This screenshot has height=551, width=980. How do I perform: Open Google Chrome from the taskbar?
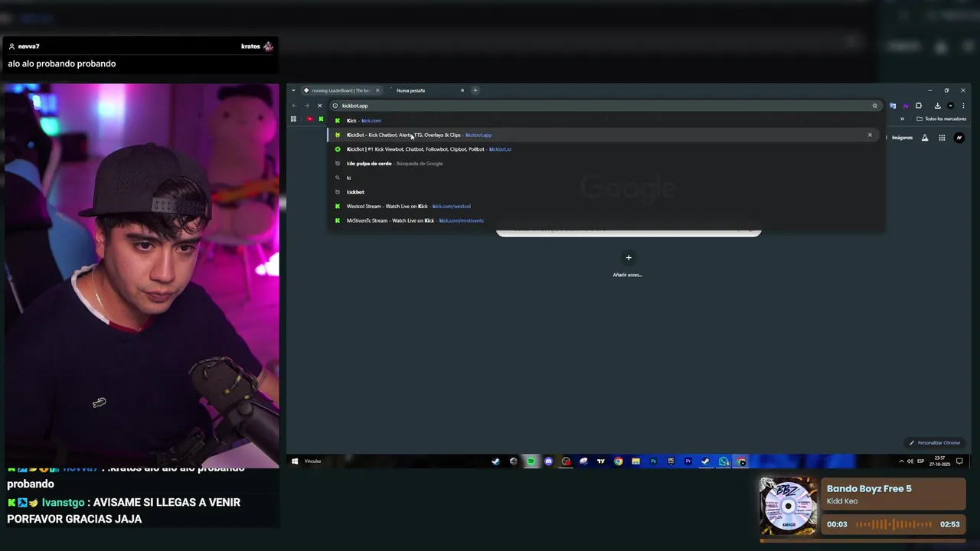pos(619,461)
